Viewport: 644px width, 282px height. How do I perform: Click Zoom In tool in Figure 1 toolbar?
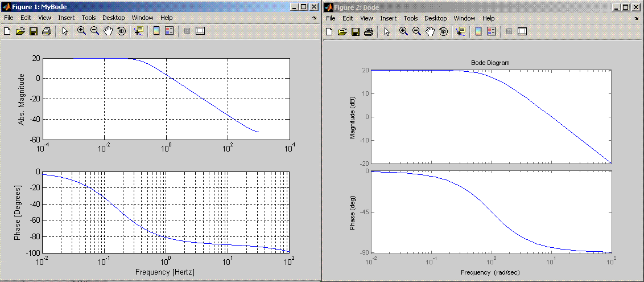81,31
